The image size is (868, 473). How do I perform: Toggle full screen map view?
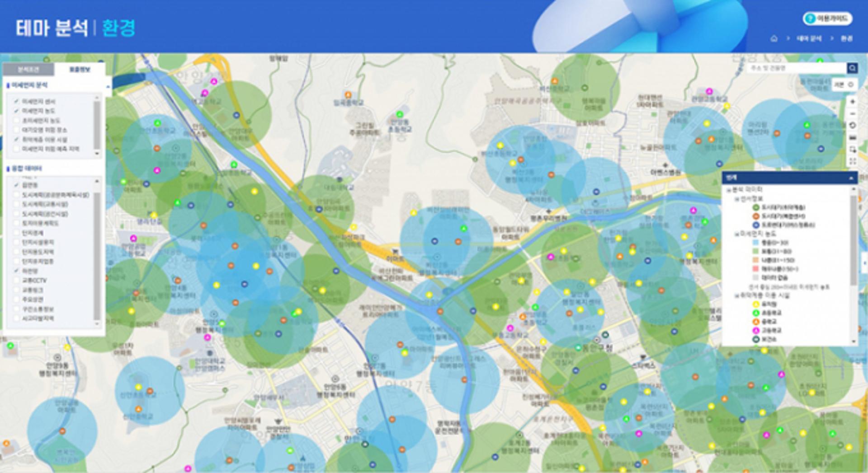(x=853, y=161)
